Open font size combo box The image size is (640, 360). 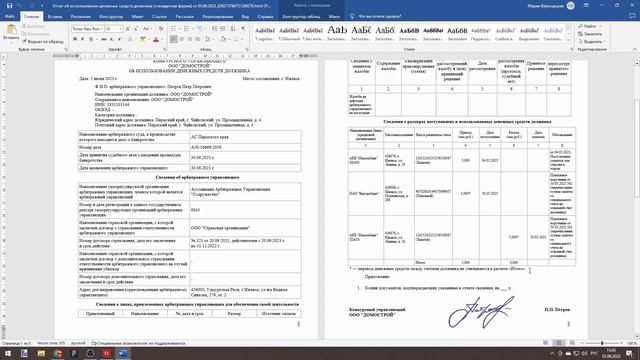point(114,29)
